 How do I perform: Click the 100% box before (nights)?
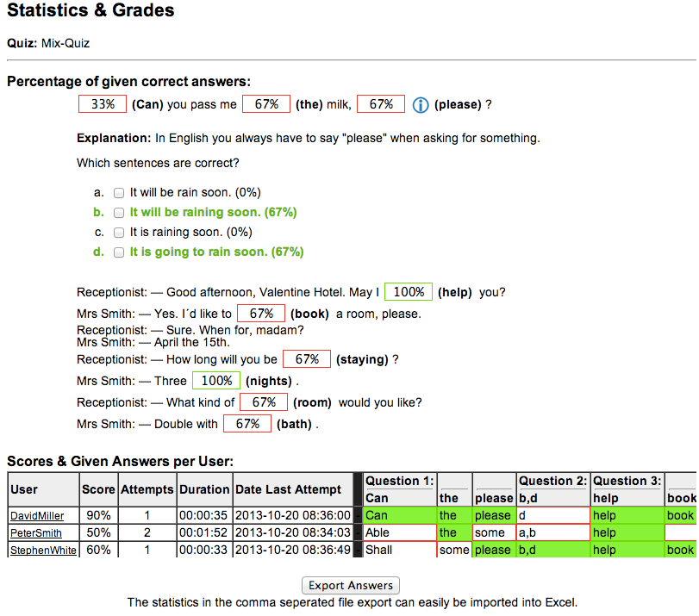point(215,381)
